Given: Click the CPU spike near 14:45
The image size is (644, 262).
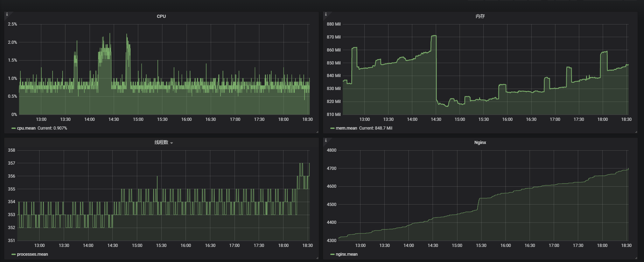Looking at the screenshot, I should point(127,34).
